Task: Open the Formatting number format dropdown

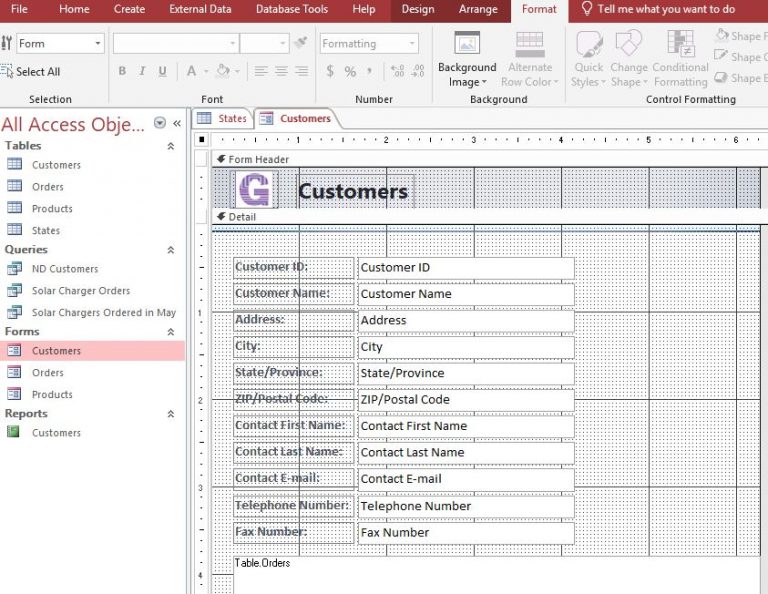Action: point(412,44)
